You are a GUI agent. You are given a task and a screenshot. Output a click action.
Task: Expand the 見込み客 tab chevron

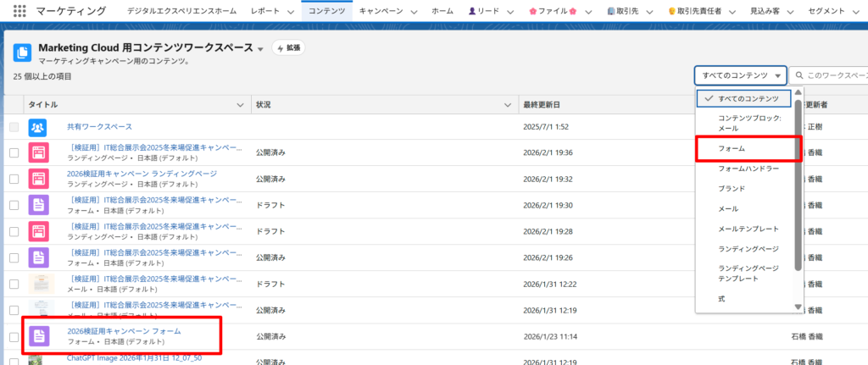791,12
